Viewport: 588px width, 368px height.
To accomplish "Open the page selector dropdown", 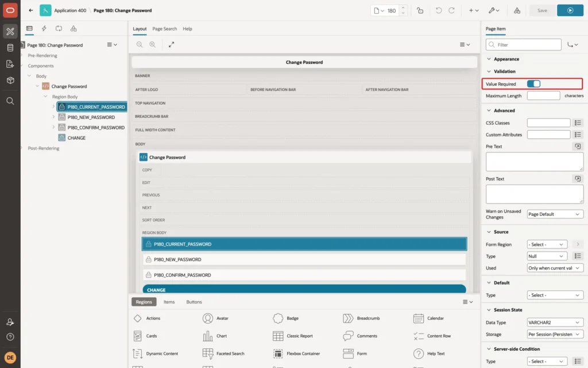I will click(x=379, y=10).
